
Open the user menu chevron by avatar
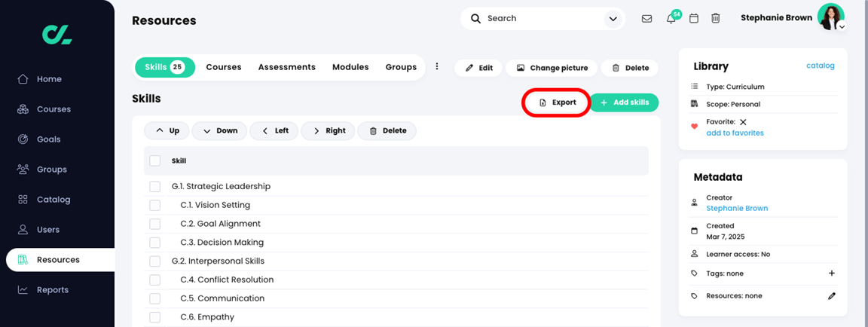click(x=842, y=26)
